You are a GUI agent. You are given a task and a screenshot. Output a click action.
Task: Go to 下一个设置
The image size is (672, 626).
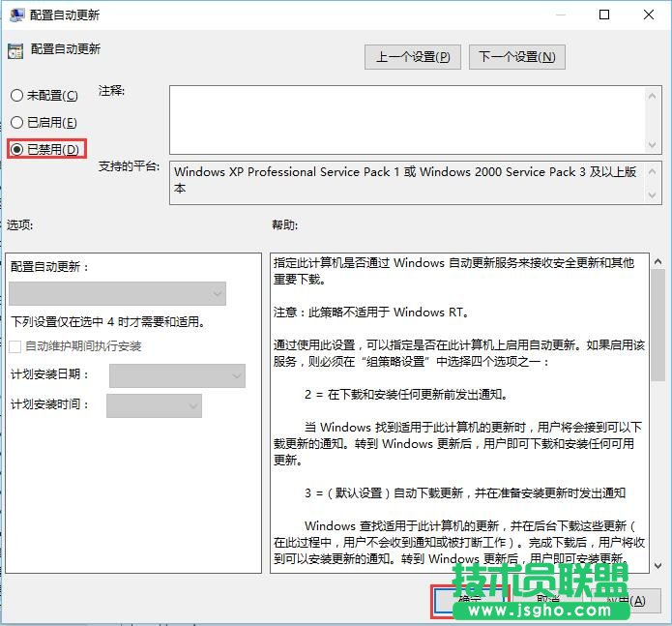point(516,57)
